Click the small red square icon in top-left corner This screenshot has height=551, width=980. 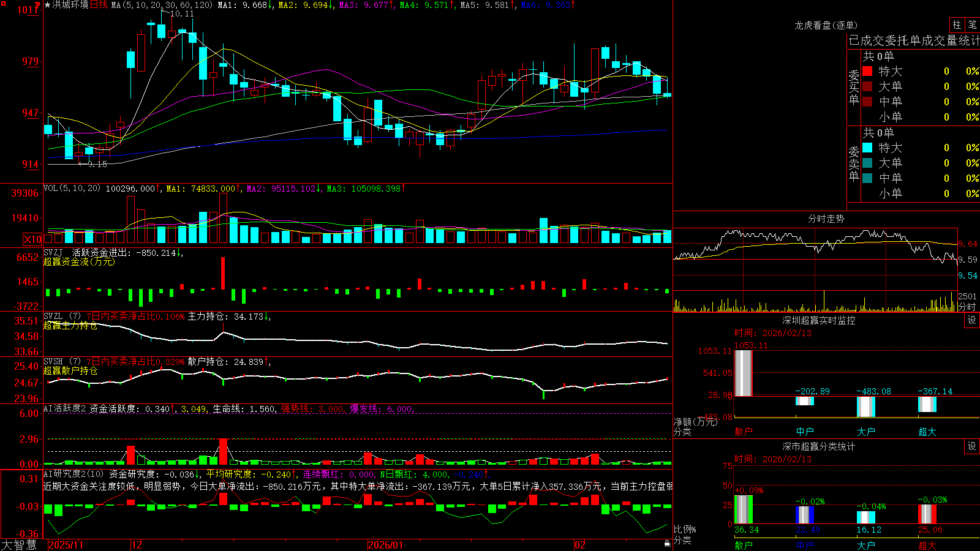[x=2, y=2]
